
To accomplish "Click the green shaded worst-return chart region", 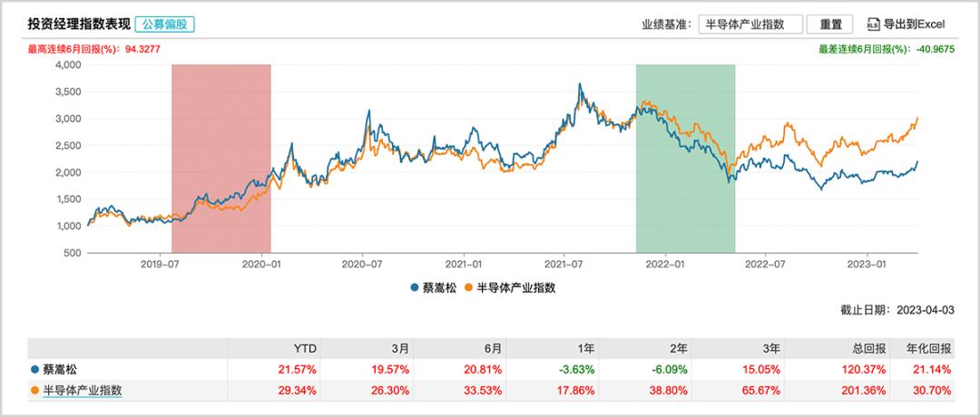I will pos(685,159).
